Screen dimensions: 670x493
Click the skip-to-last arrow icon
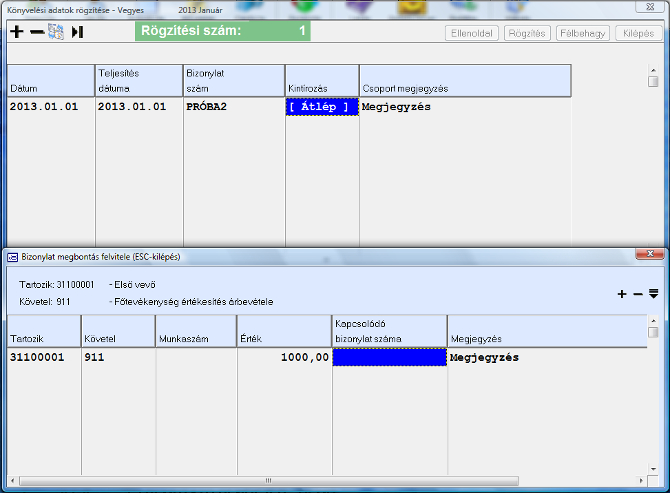pos(78,32)
